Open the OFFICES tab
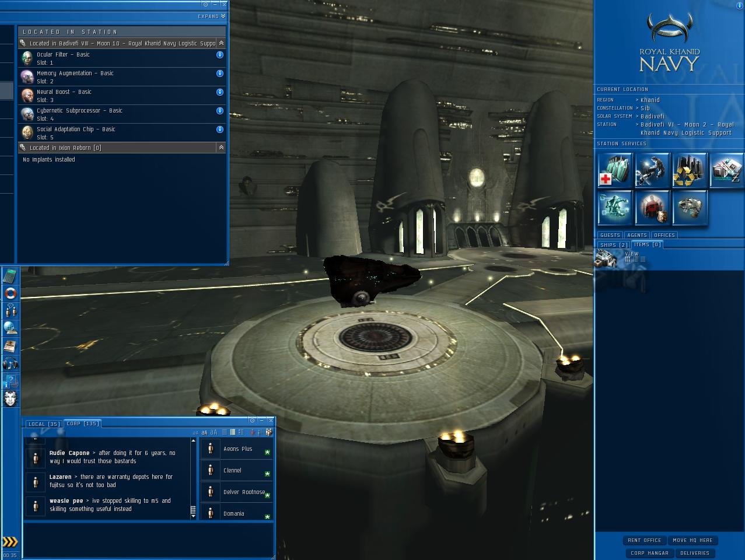The width and height of the screenshot is (745, 560). coord(664,235)
